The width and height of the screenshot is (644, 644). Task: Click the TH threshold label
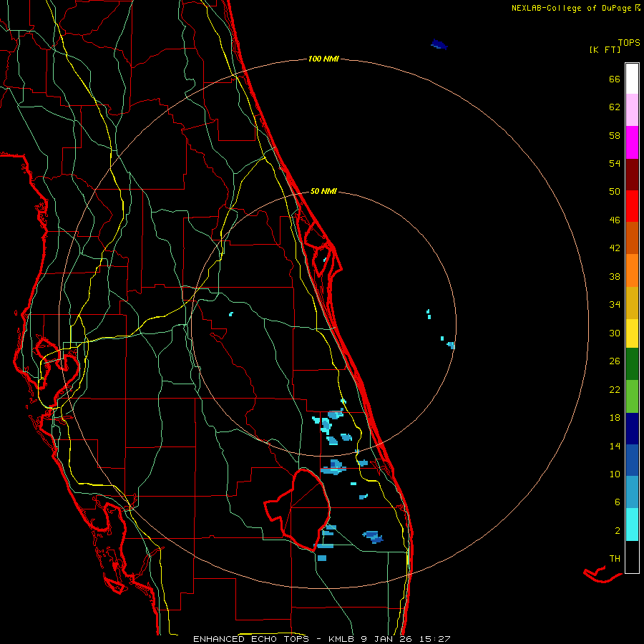pos(615,559)
